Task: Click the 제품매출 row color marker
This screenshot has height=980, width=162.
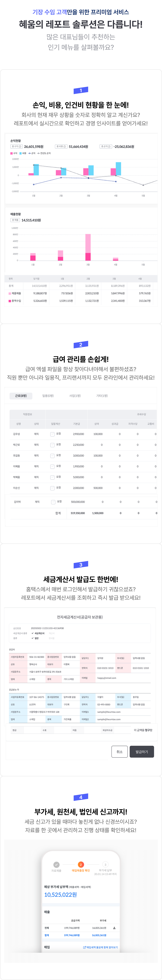Action: point(10,293)
